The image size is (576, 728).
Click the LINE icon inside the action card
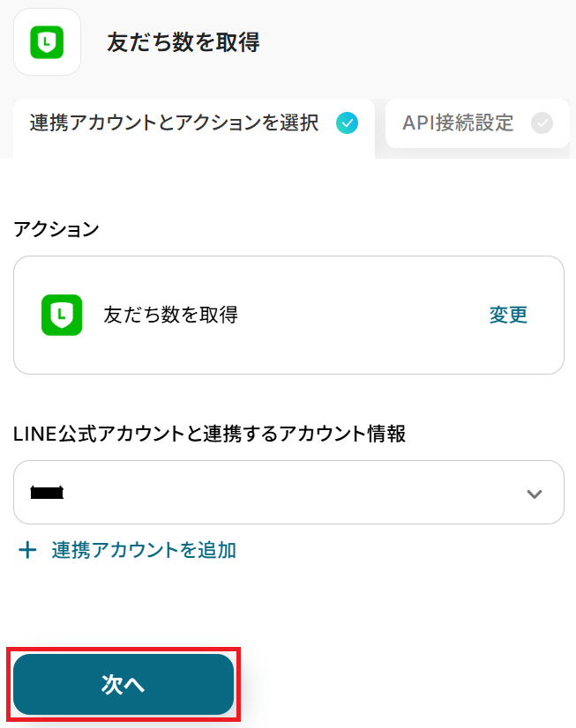(x=62, y=315)
